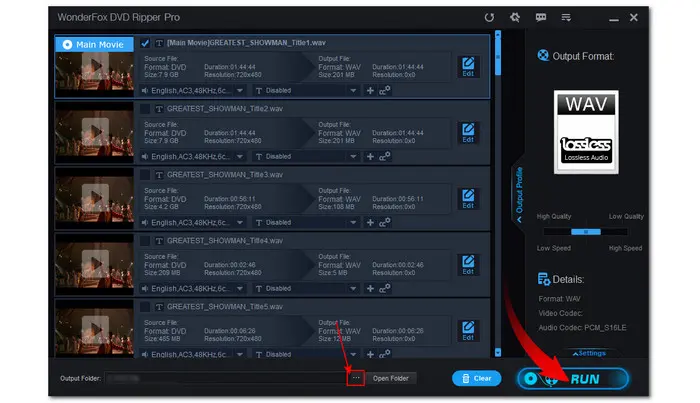Image resolution: width=700 pixels, height=403 pixels.
Task: Add subtitle plus icon for Title2
Action: (370, 157)
